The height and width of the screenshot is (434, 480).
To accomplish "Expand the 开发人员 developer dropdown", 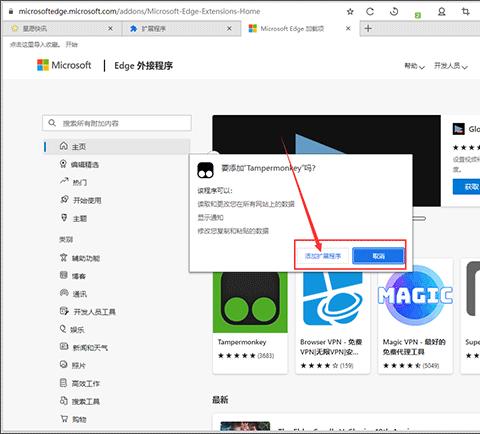I will (x=451, y=66).
